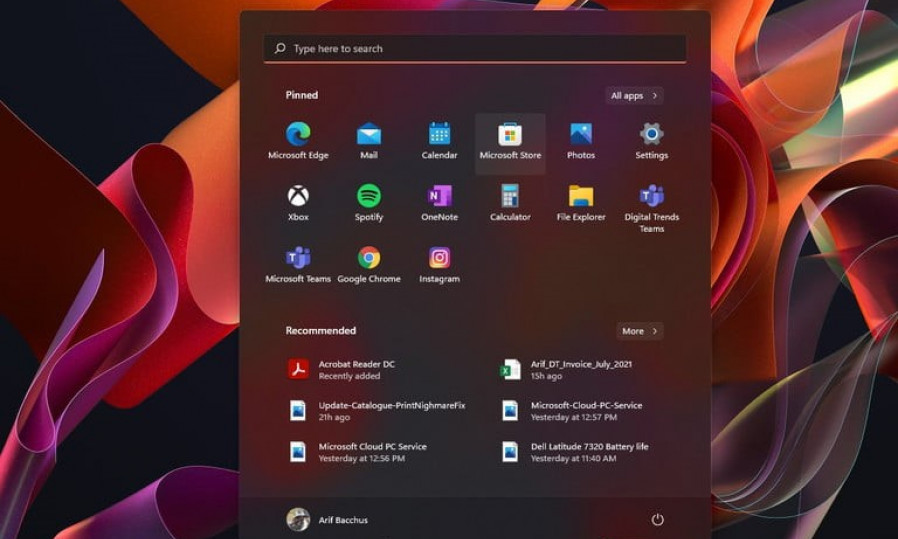Open Microsoft Teams pinned app
The image size is (898, 539).
[x=298, y=266]
